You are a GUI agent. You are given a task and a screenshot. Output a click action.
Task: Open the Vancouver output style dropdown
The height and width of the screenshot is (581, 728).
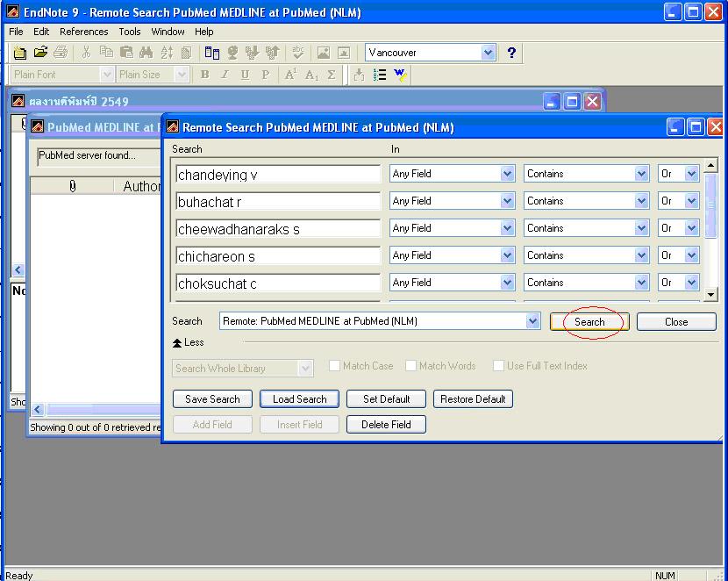(x=488, y=53)
